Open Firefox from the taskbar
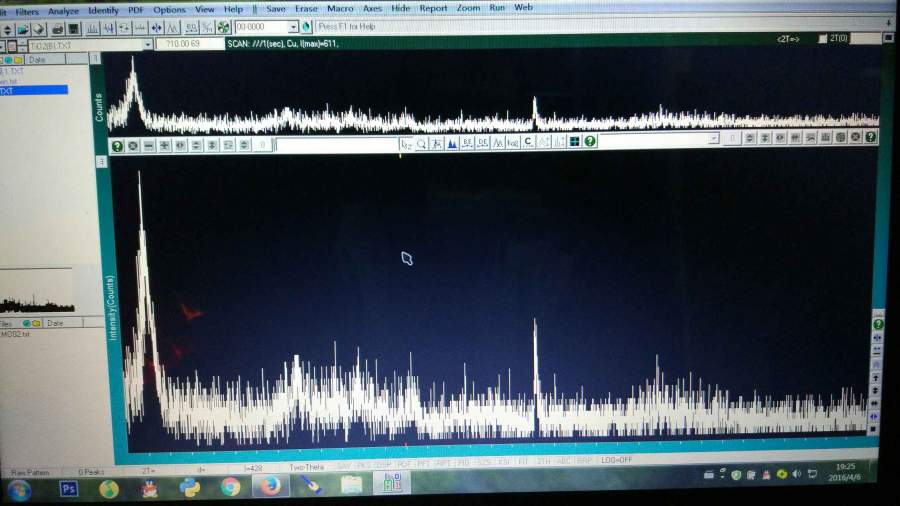Screen dimensions: 900x506 [270, 486]
